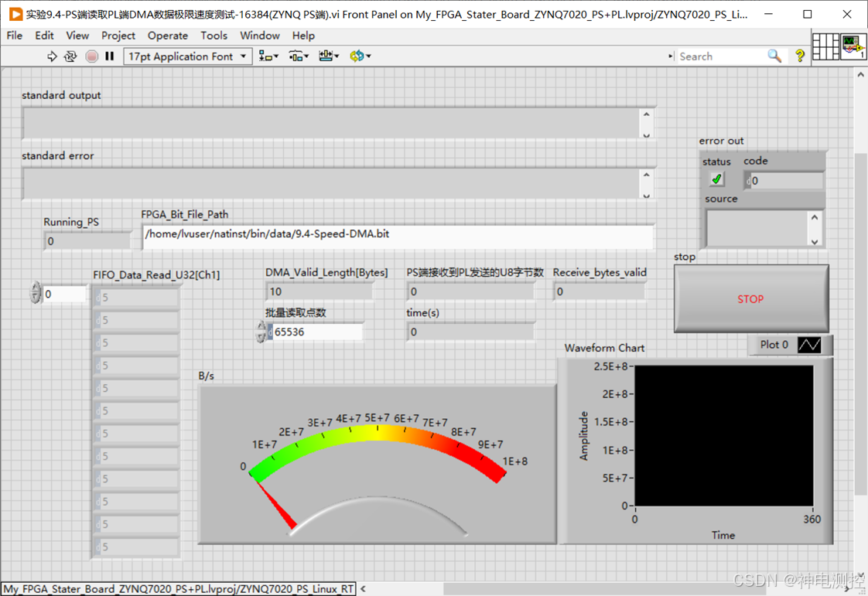Image resolution: width=868 pixels, height=596 pixels.
Task: Click the horizontal scroll left arrow
Action: click(x=363, y=589)
